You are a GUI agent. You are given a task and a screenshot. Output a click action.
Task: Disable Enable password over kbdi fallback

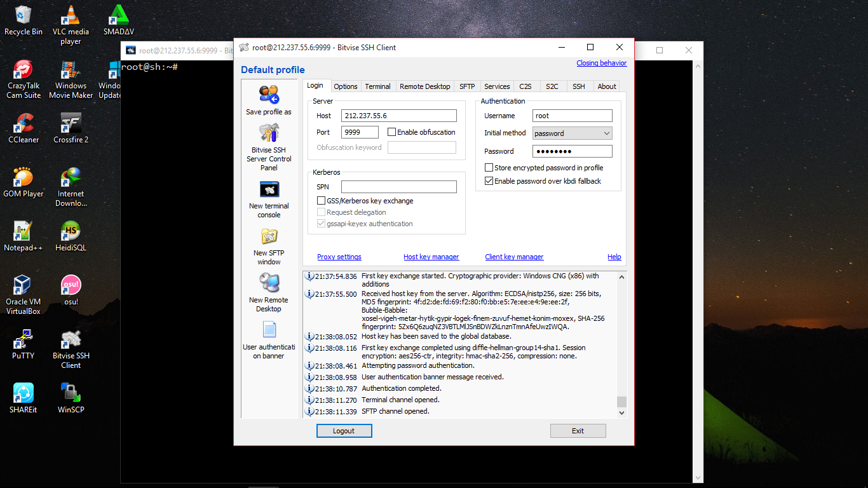point(489,180)
